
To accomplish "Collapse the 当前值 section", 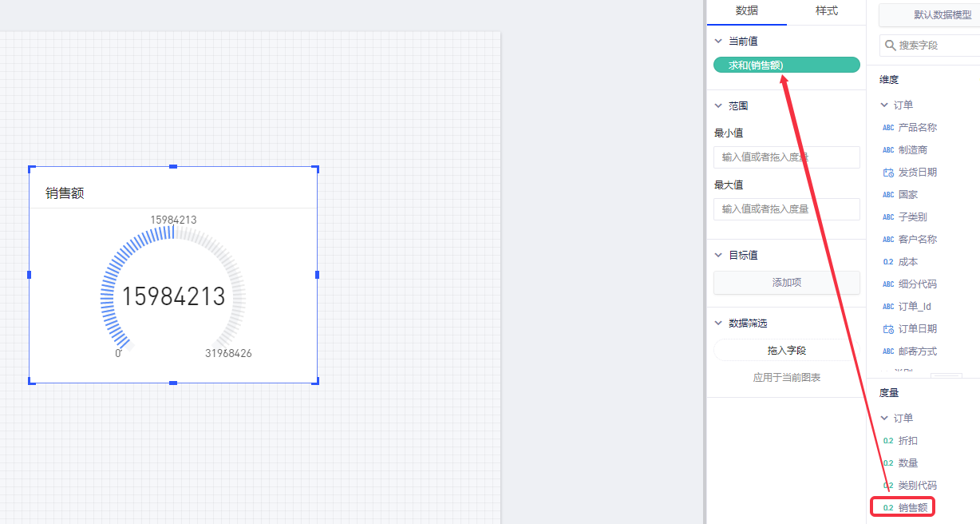I will pos(718,41).
